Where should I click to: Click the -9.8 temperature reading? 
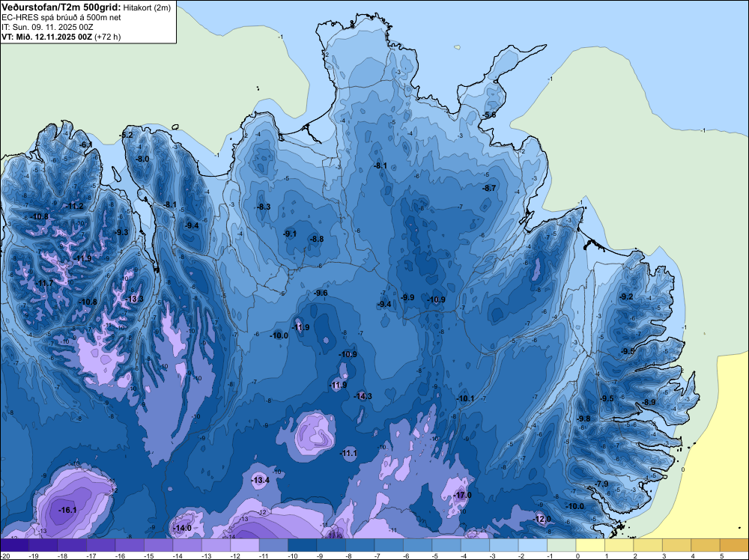[583, 419]
